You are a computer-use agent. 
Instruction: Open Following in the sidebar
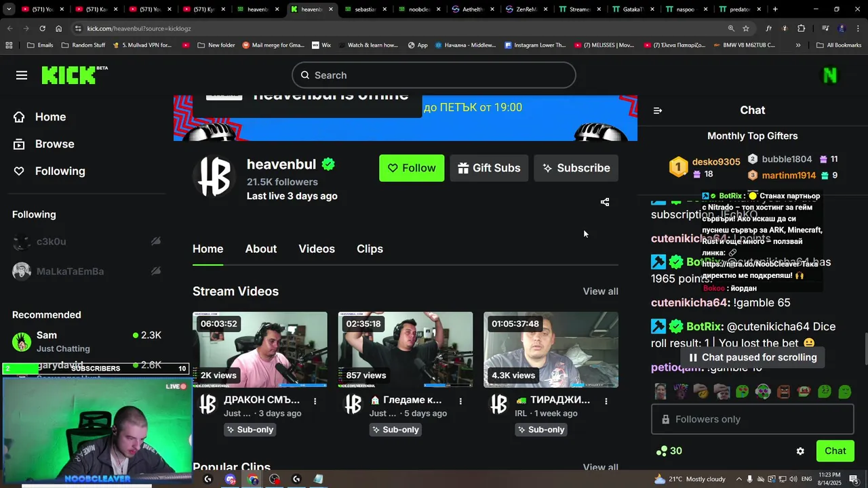pyautogui.click(x=50, y=171)
